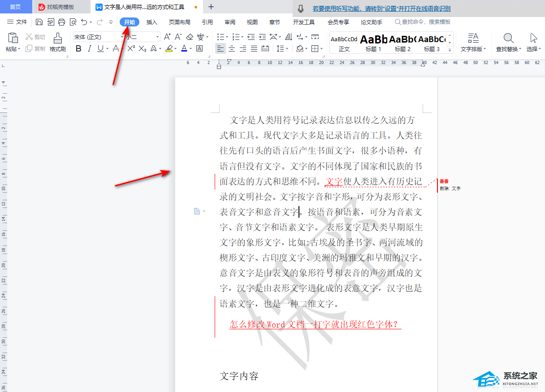Screen dimensions: 545x392
Task: Click the Save document icon
Action: point(39,22)
